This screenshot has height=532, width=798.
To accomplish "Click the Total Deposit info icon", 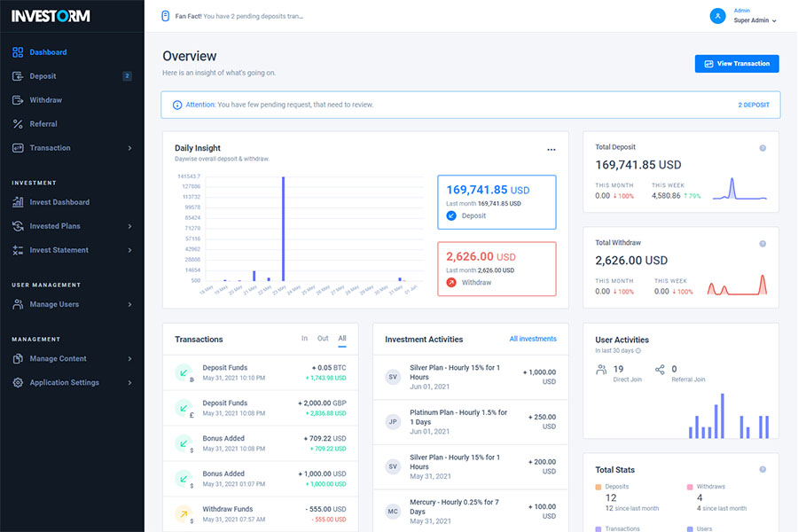I will click(x=761, y=147).
